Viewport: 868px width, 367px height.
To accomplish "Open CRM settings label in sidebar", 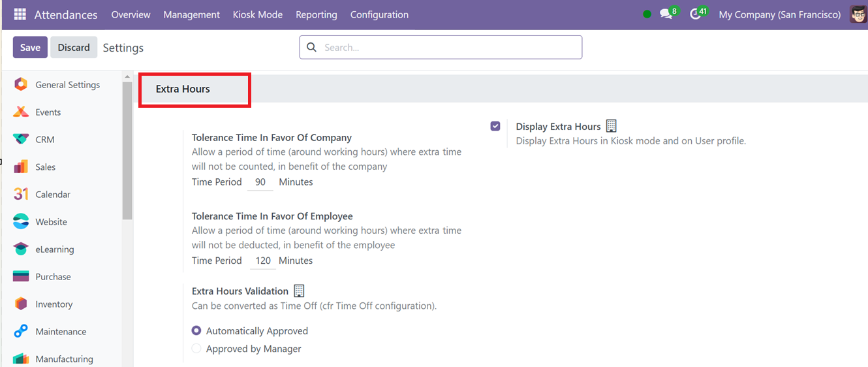I will pyautogui.click(x=45, y=140).
